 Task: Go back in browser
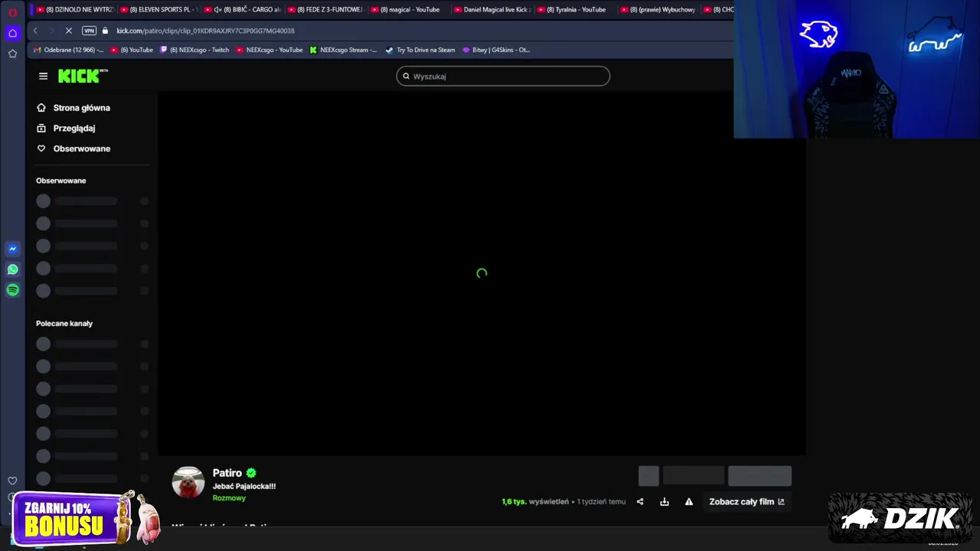point(35,31)
